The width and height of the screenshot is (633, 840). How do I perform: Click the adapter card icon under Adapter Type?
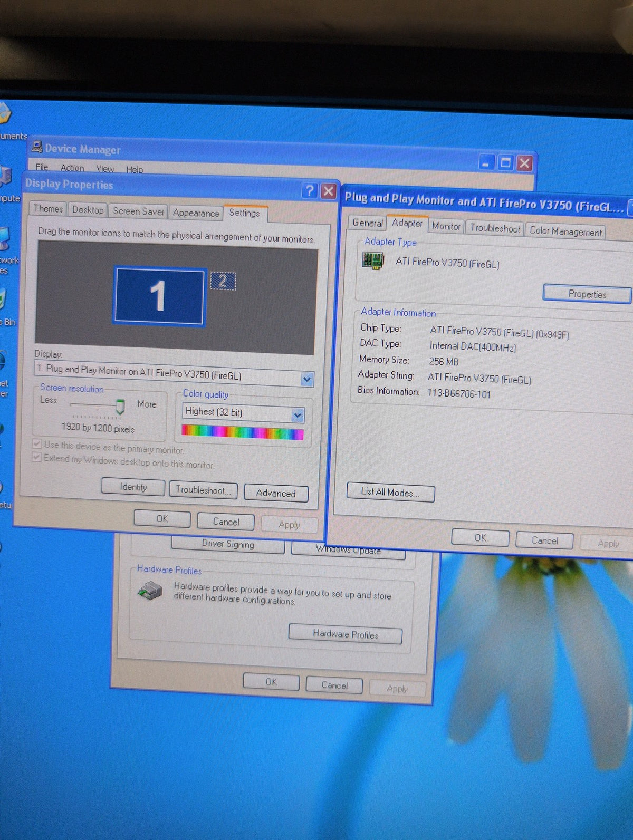point(373,260)
